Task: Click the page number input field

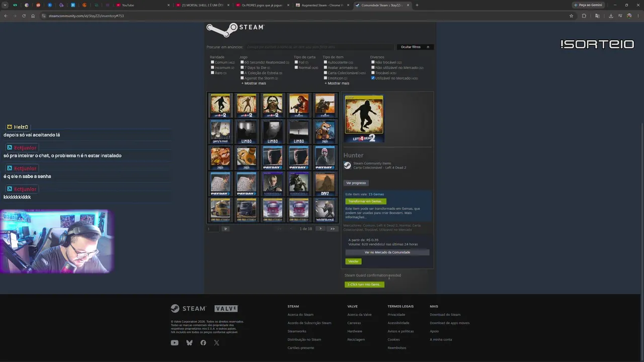Action: coord(213,229)
